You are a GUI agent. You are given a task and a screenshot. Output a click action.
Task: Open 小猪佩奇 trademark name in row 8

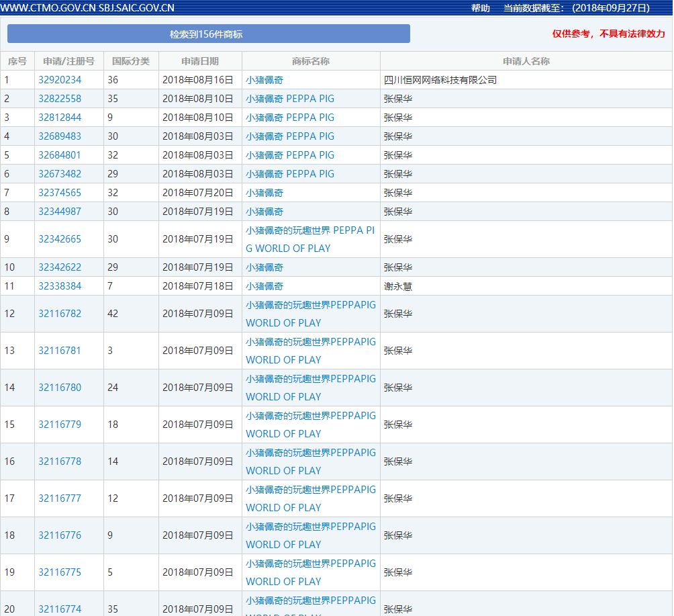pyautogui.click(x=264, y=212)
